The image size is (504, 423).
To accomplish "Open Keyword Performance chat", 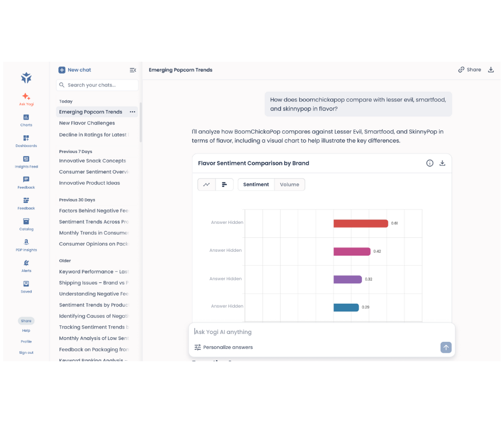I will (x=94, y=272).
